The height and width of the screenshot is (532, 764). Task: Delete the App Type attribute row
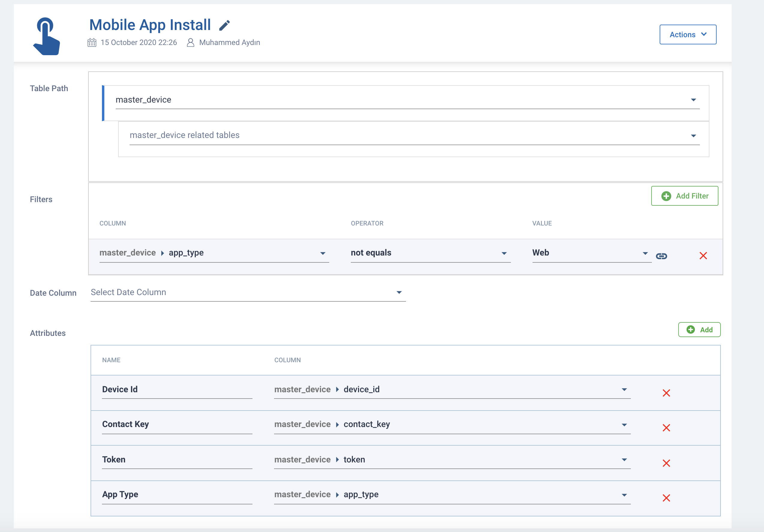pyautogui.click(x=666, y=498)
